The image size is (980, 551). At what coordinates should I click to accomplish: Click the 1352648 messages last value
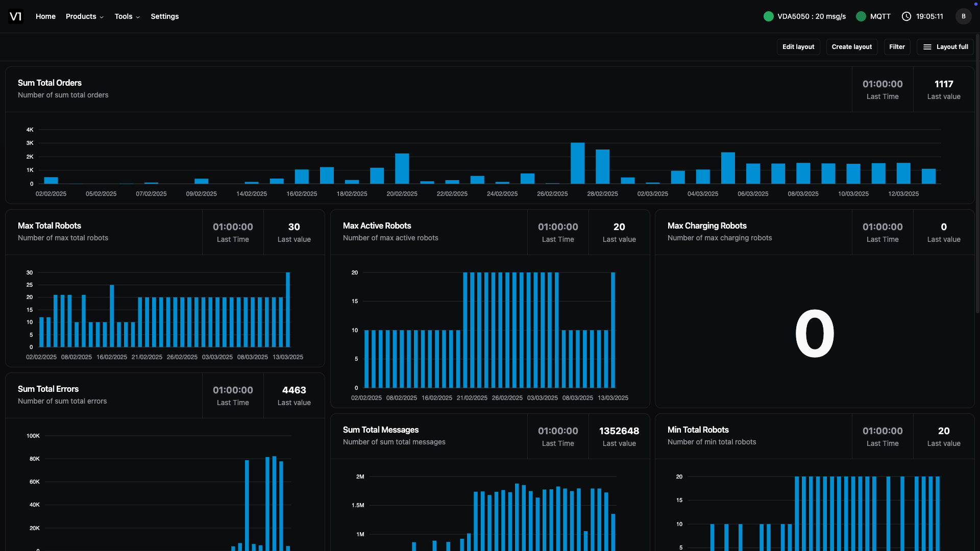619,431
